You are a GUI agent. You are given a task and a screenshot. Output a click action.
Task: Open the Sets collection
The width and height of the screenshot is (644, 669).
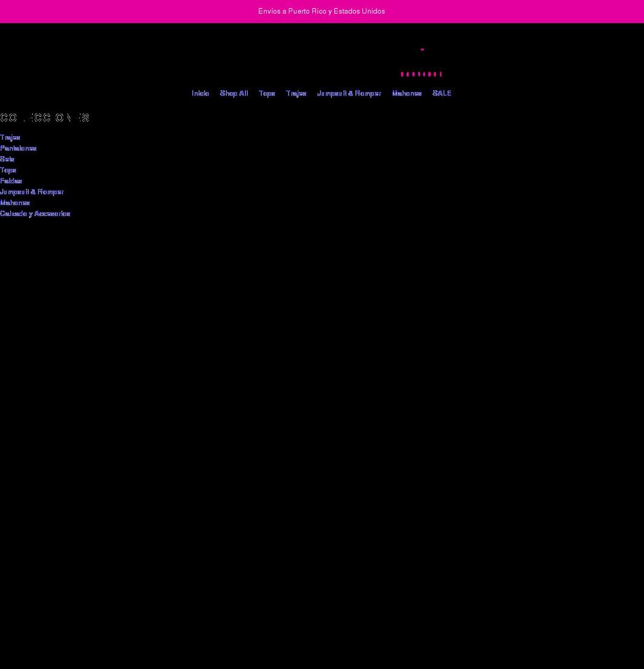tap(7, 159)
